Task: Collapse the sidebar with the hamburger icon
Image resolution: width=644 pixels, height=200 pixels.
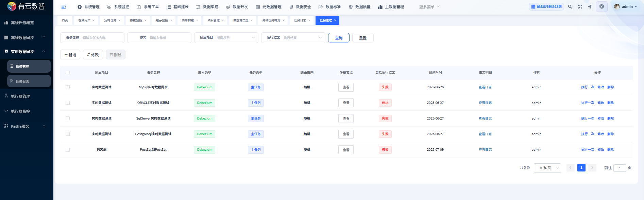Action: click(x=64, y=7)
